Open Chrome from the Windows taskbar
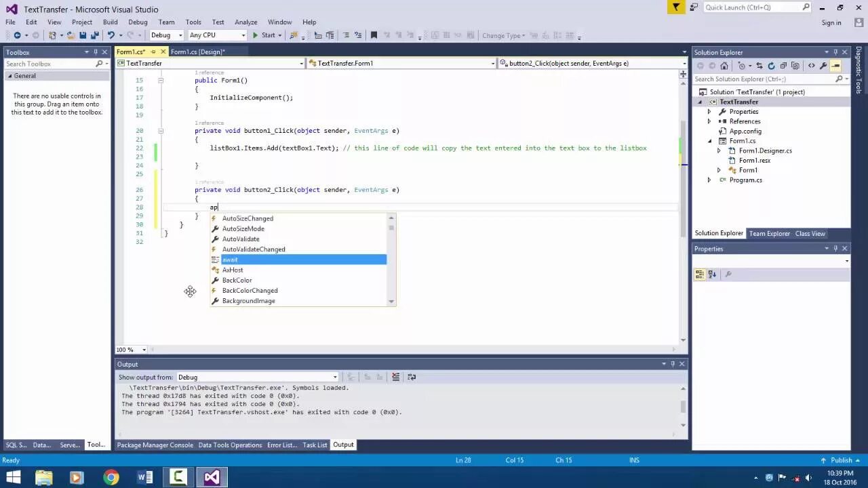This screenshot has width=868, height=488. point(111,477)
